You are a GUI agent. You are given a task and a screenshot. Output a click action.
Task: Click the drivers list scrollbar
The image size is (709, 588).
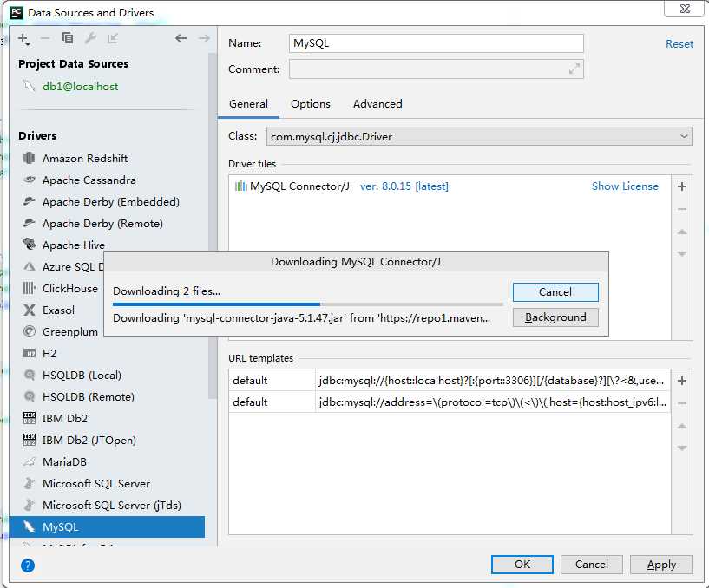coord(213,226)
